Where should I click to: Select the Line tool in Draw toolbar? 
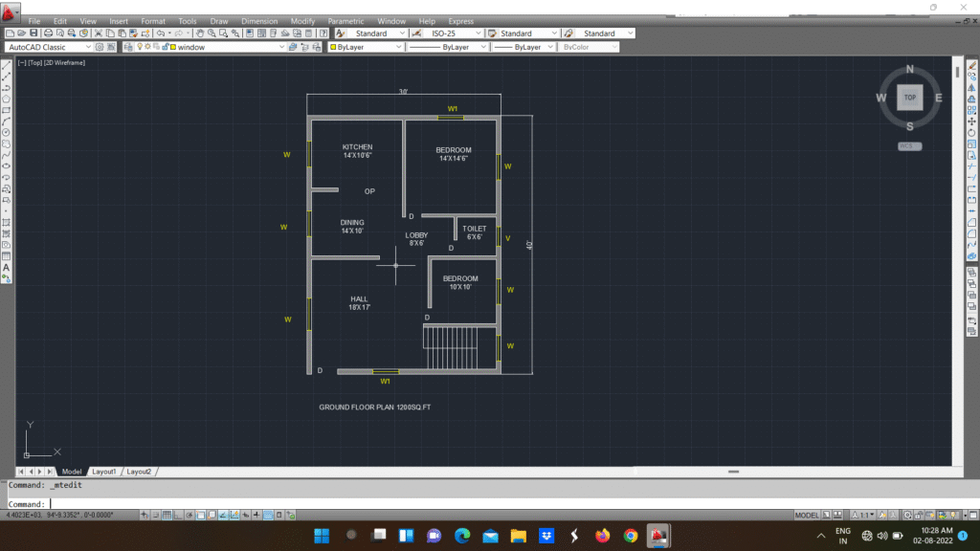tap(7, 65)
